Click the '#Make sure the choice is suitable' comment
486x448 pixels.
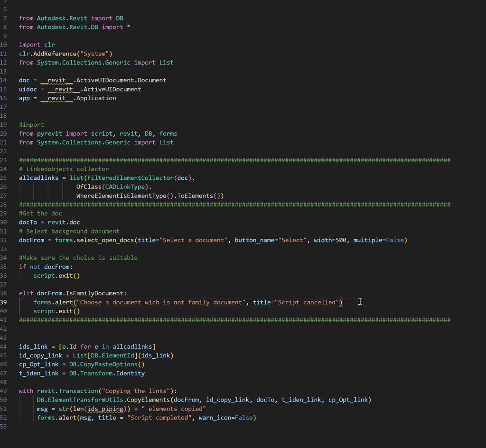pyautogui.click(x=78, y=258)
